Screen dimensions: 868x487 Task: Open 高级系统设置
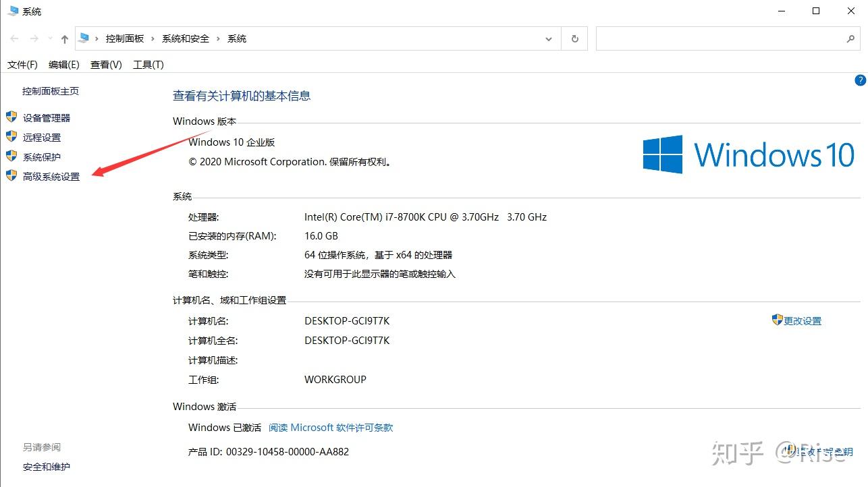51,177
